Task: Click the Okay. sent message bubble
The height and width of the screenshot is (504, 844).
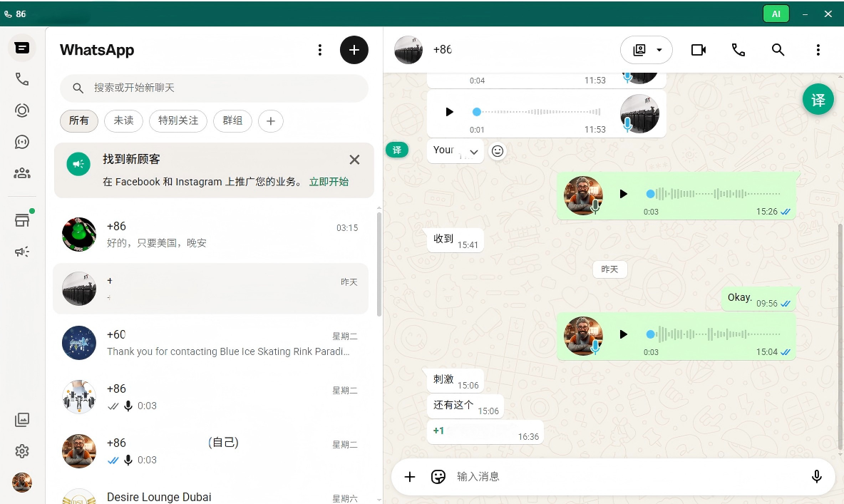Action: pos(759,299)
